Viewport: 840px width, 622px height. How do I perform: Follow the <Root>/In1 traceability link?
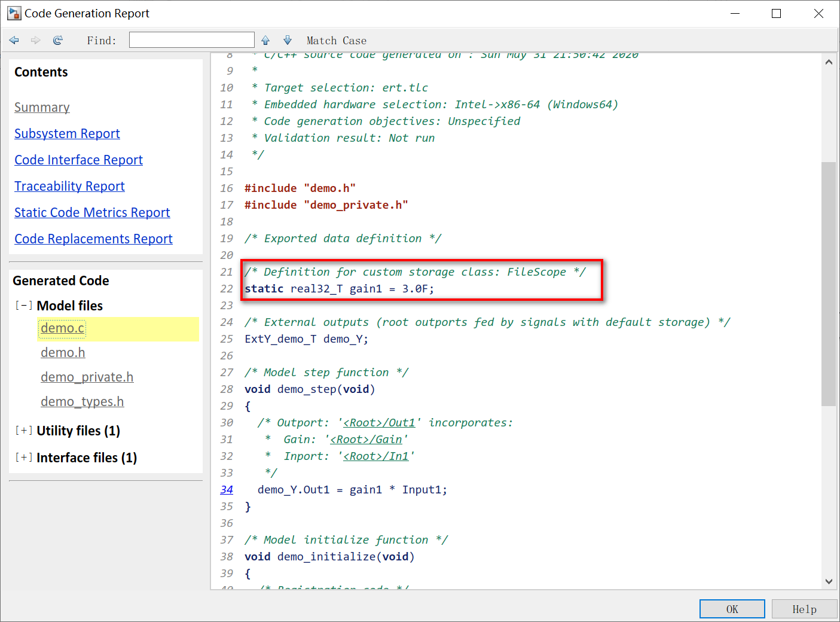[x=376, y=456]
